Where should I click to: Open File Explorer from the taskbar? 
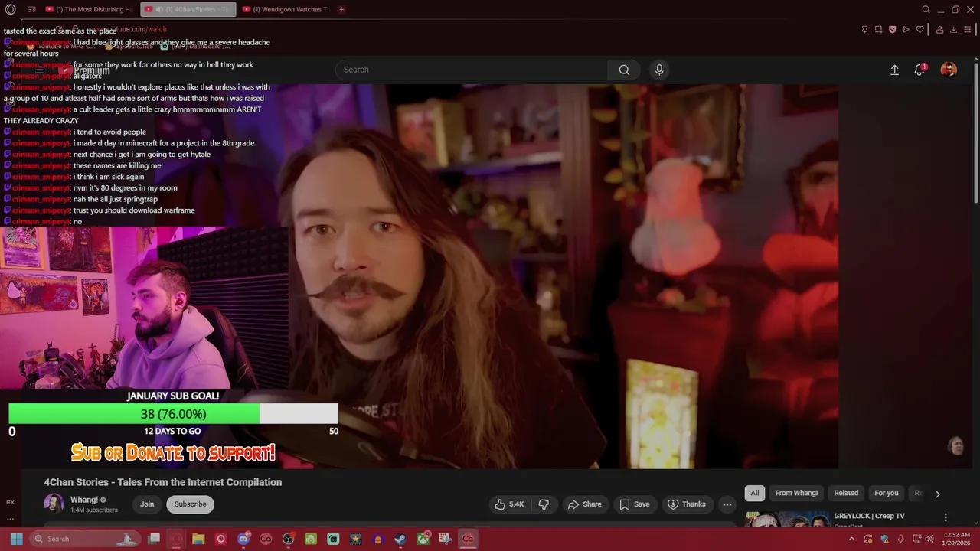pyautogui.click(x=198, y=539)
